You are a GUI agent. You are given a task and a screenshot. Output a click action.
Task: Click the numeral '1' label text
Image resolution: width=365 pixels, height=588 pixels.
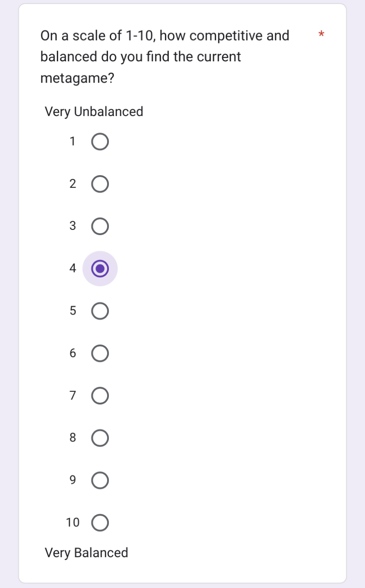72,142
